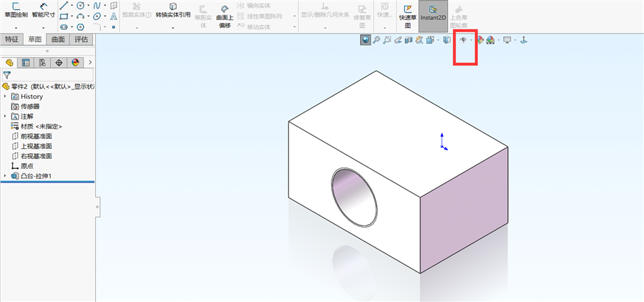Select the Circle sketch tool
This screenshot has height=302, width=644.
[x=80, y=5]
